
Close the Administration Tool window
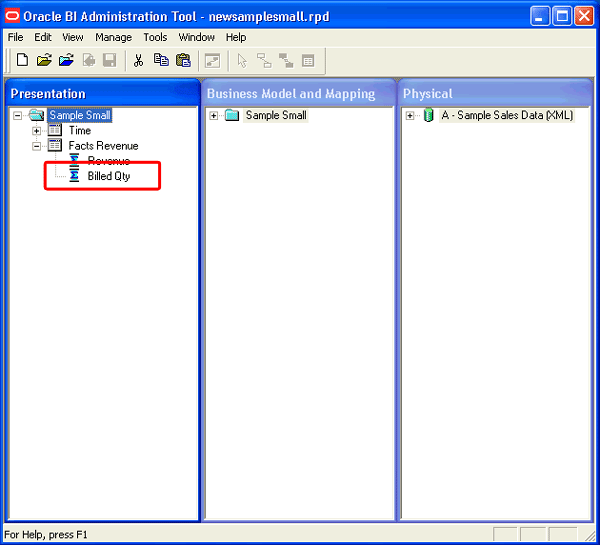(584, 16)
